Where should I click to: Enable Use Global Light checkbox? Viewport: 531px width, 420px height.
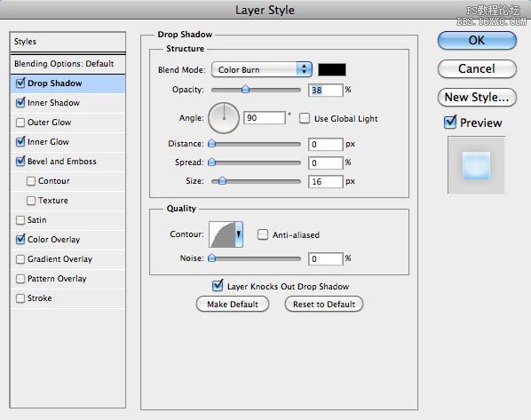[305, 118]
